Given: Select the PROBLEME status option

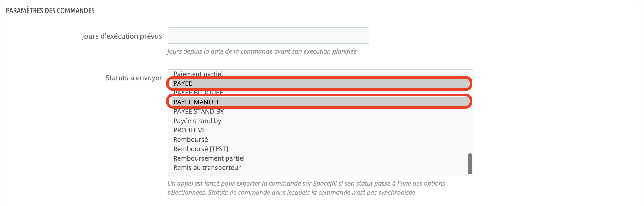Looking at the screenshot, I should point(190,130).
